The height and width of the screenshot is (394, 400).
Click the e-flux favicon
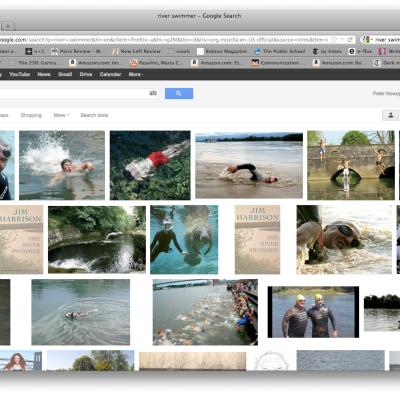352,51
